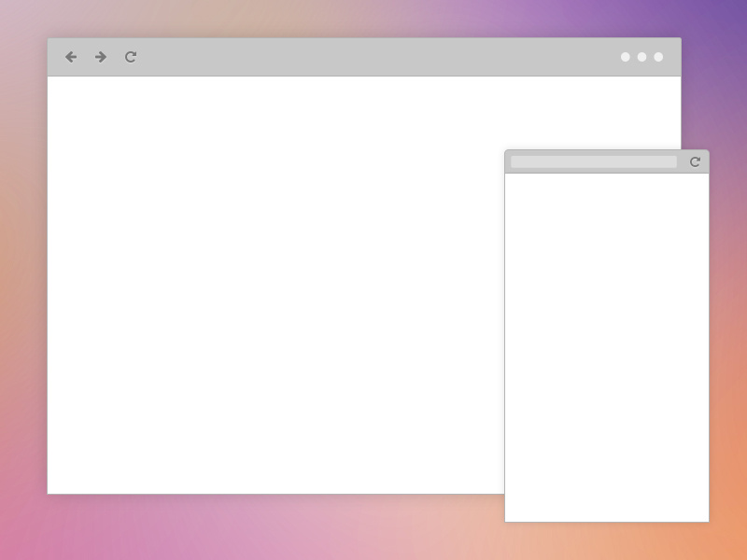This screenshot has height=560, width=747.
Task: Click the reload icon in the main window
Action: point(130,57)
